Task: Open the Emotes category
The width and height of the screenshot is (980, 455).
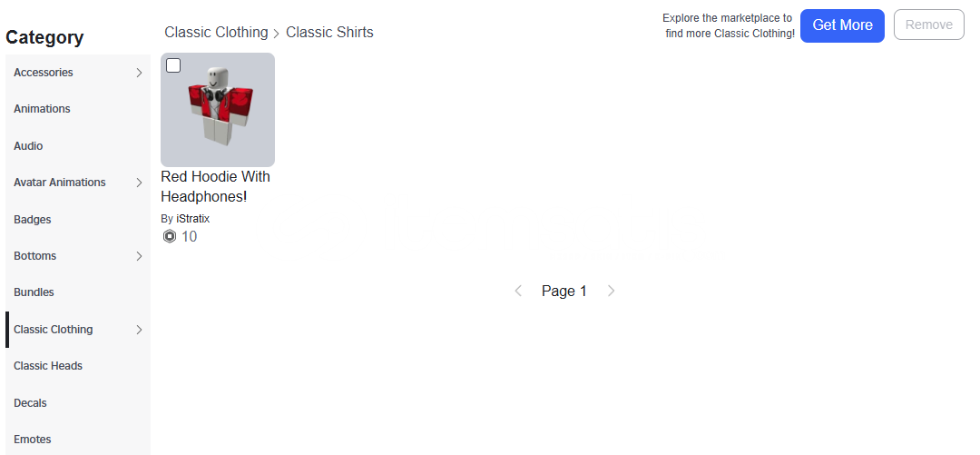Action: [33, 440]
